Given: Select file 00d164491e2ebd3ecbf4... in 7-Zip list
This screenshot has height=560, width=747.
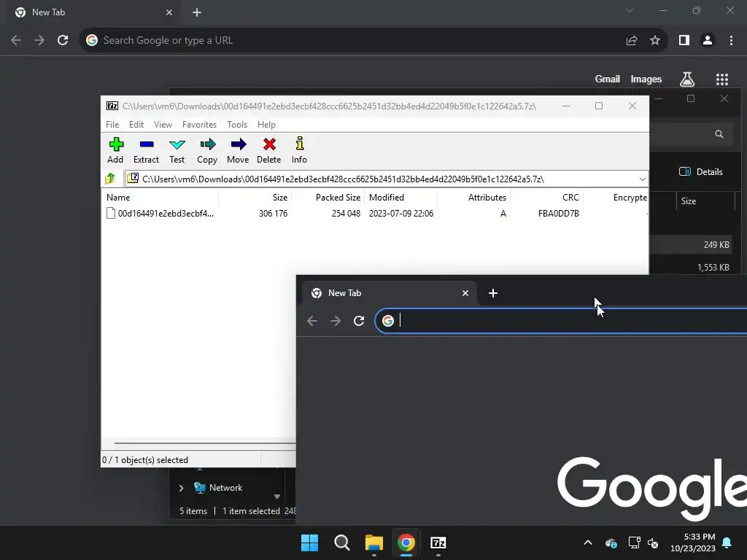Looking at the screenshot, I should pos(160,214).
